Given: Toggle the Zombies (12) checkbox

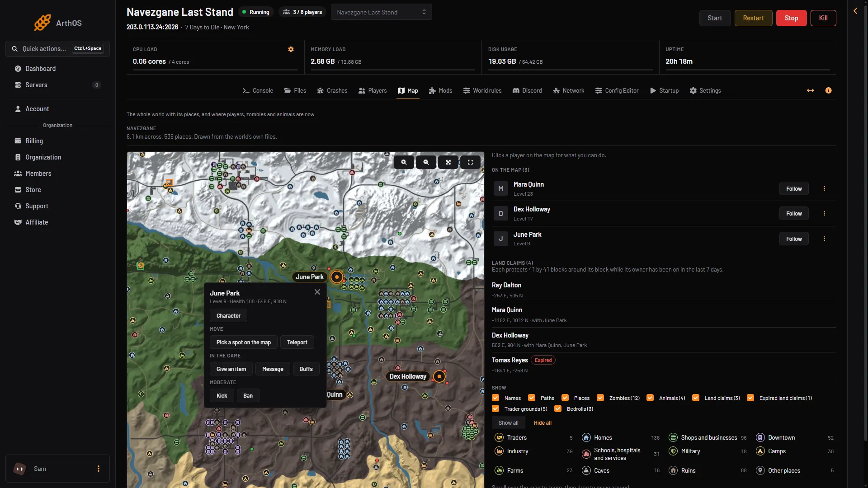Looking at the screenshot, I should [600, 398].
